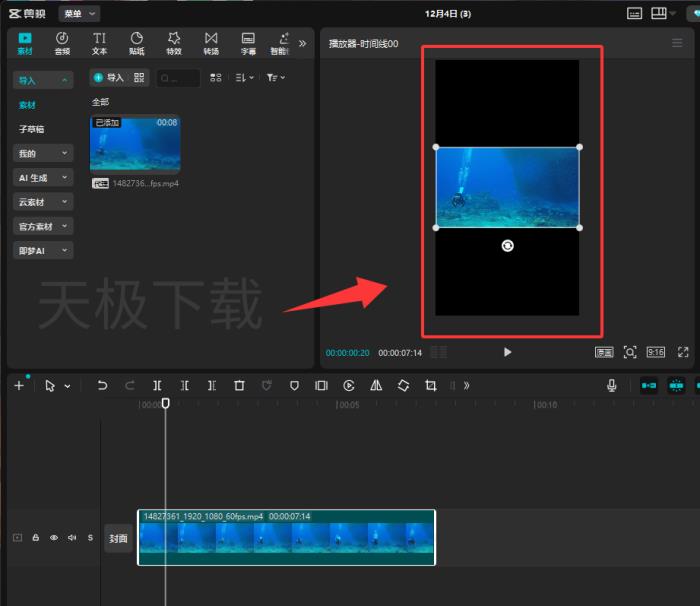Click the delete trash icon in timeline toolbar
This screenshot has width=700, height=606.
tap(239, 385)
